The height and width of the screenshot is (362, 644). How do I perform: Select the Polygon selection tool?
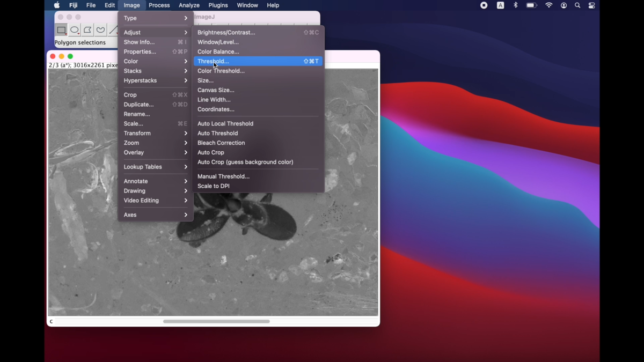coord(87,30)
